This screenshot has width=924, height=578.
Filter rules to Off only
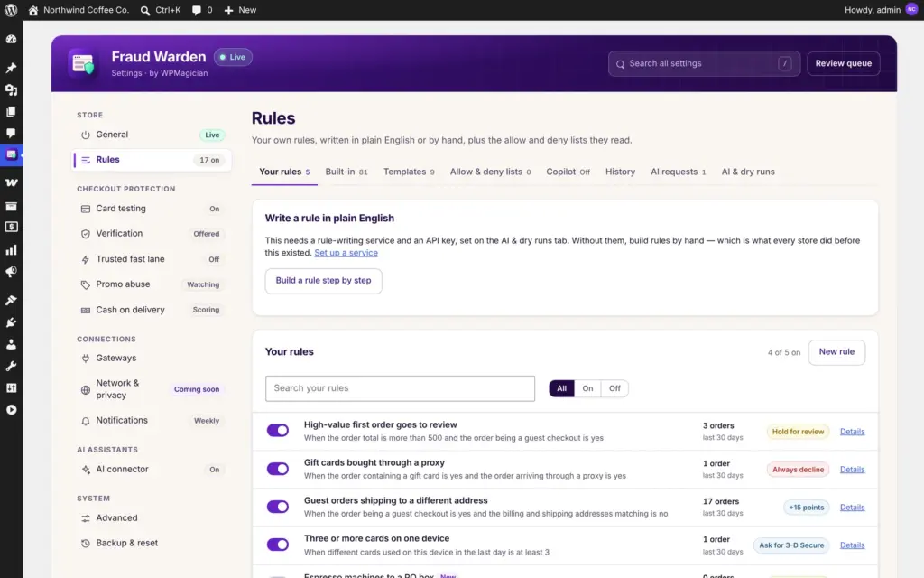click(614, 388)
